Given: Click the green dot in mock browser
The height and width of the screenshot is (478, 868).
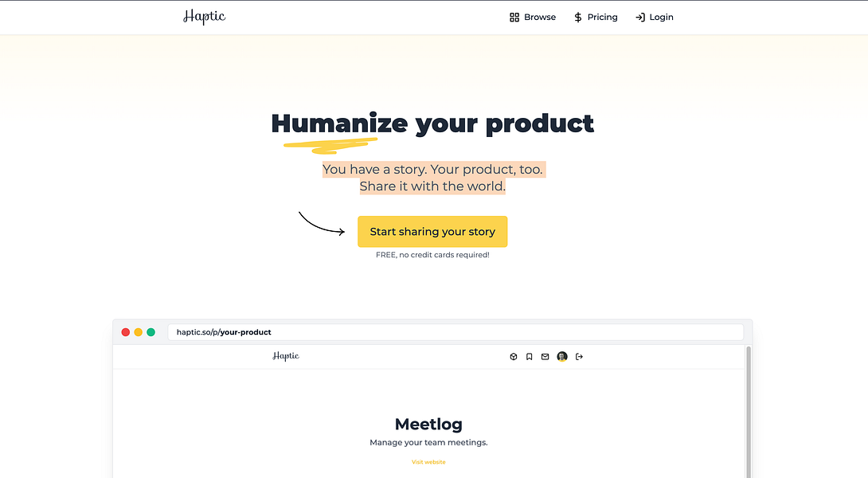Looking at the screenshot, I should tap(151, 332).
